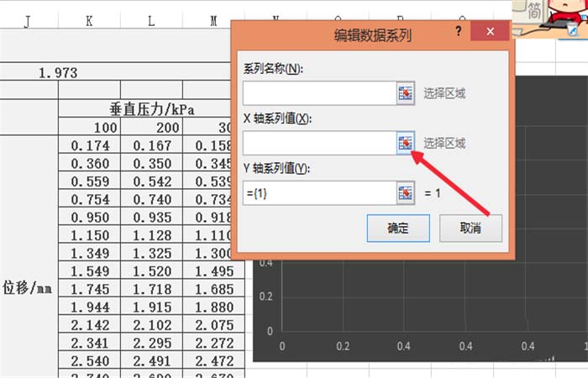The height and width of the screenshot is (378, 588).
Task: Click the X 轴系列值 input field
Action: click(x=318, y=144)
